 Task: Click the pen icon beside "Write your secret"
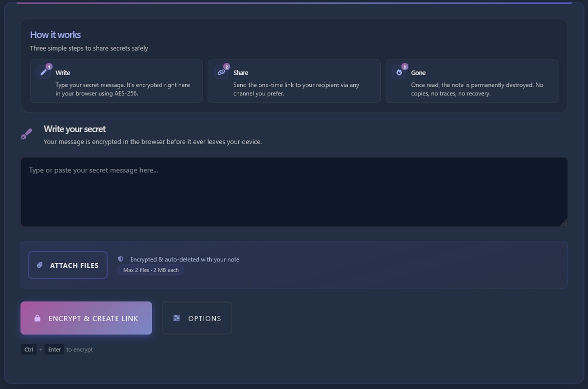coord(26,133)
